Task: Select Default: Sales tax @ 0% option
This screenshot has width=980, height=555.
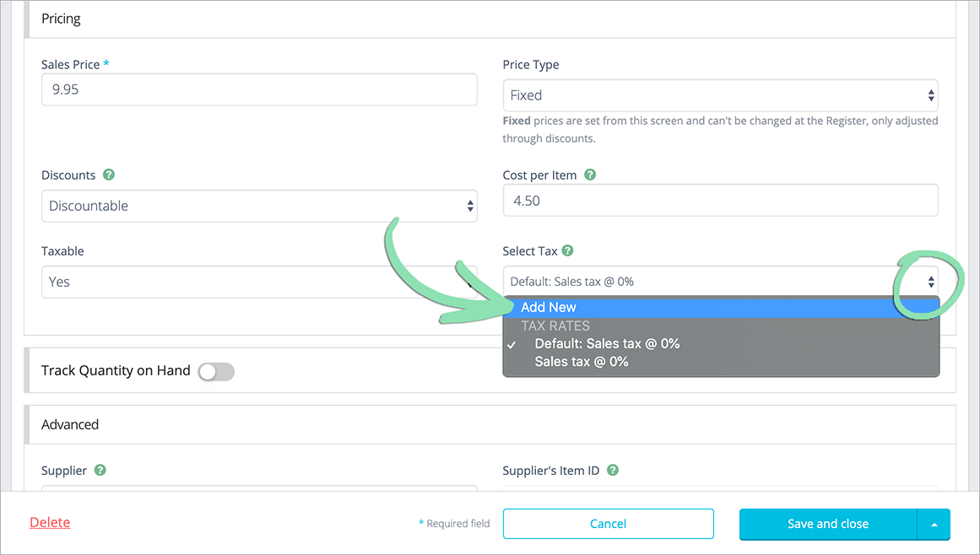Action: (607, 343)
